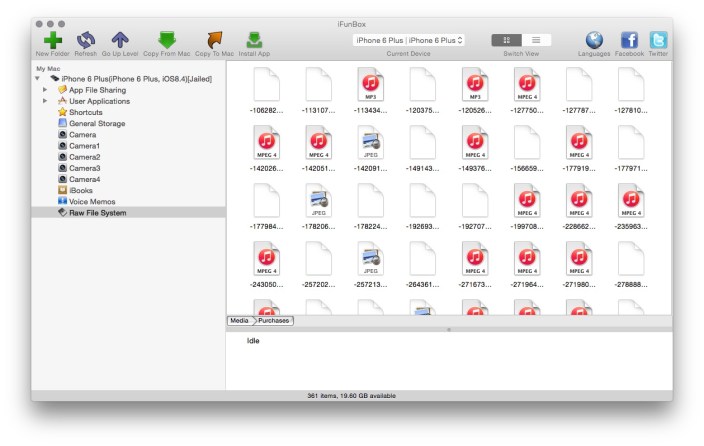
Task: Open the Facebook link icon
Action: click(629, 40)
